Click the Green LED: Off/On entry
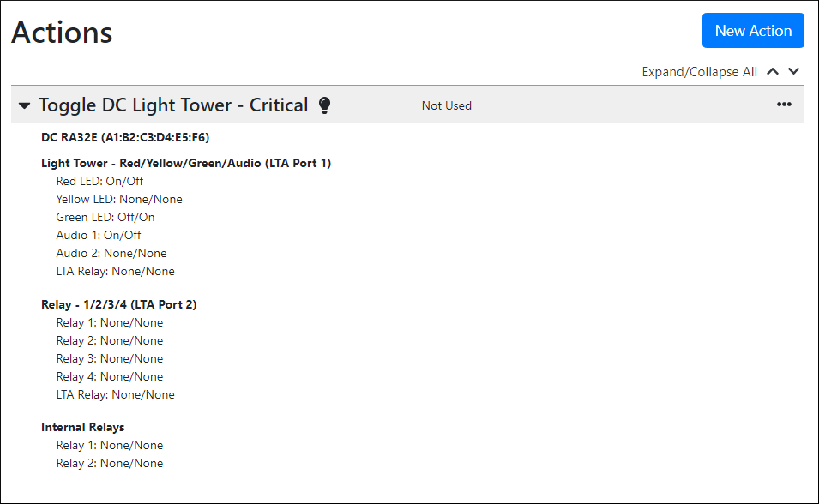 pos(105,217)
